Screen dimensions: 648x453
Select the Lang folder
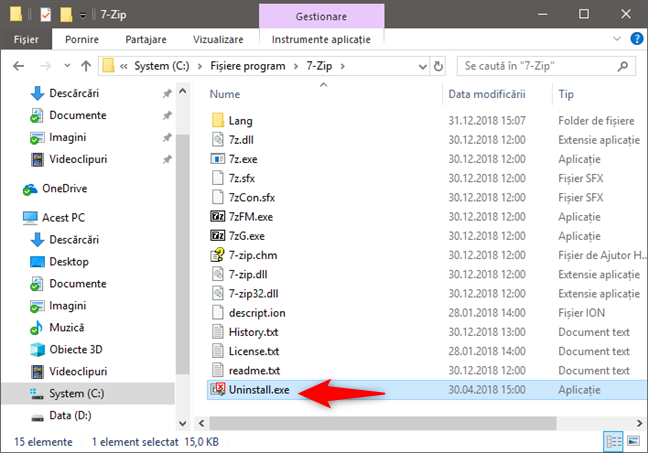point(240,121)
